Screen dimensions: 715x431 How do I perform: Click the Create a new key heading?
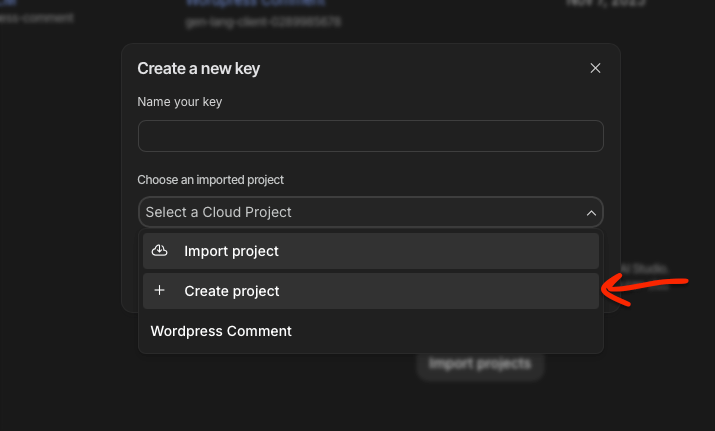198,68
